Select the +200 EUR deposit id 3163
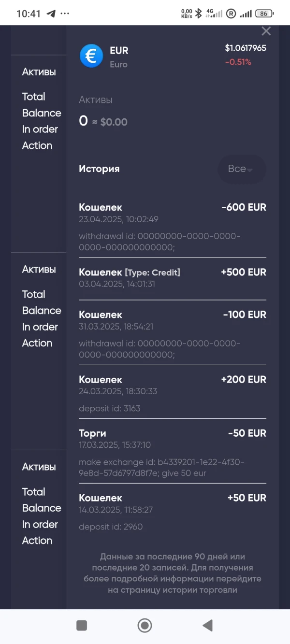Viewport: 290px width, 644px height. click(x=173, y=393)
